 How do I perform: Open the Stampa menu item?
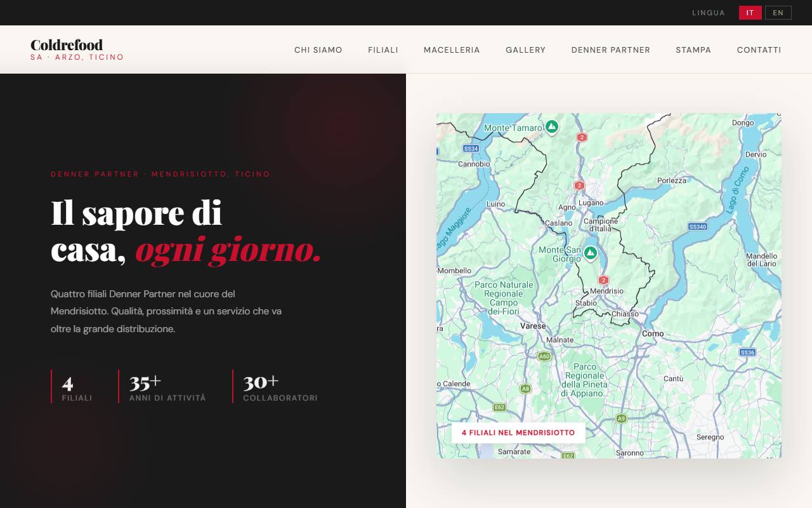pos(693,50)
